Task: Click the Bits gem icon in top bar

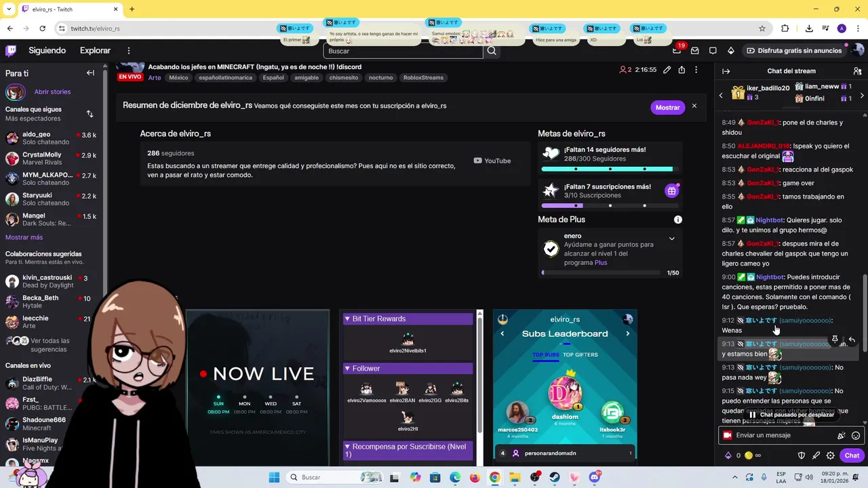Action: coord(730,51)
